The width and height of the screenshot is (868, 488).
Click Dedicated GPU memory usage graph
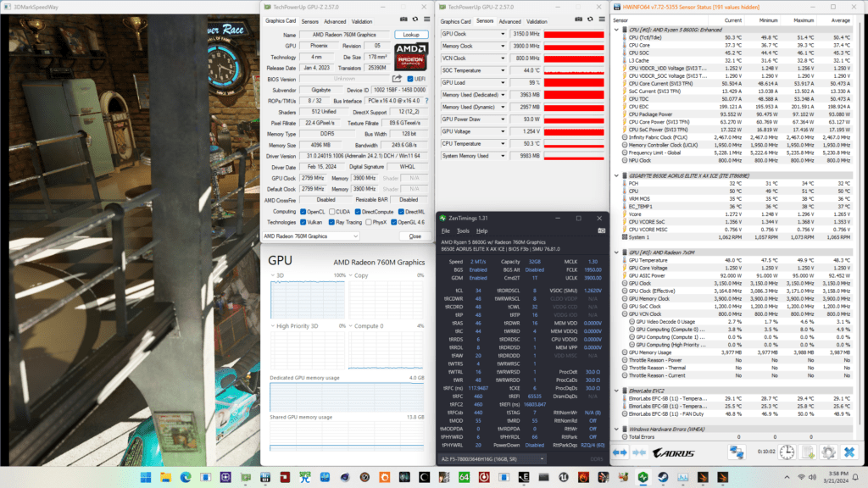click(347, 396)
